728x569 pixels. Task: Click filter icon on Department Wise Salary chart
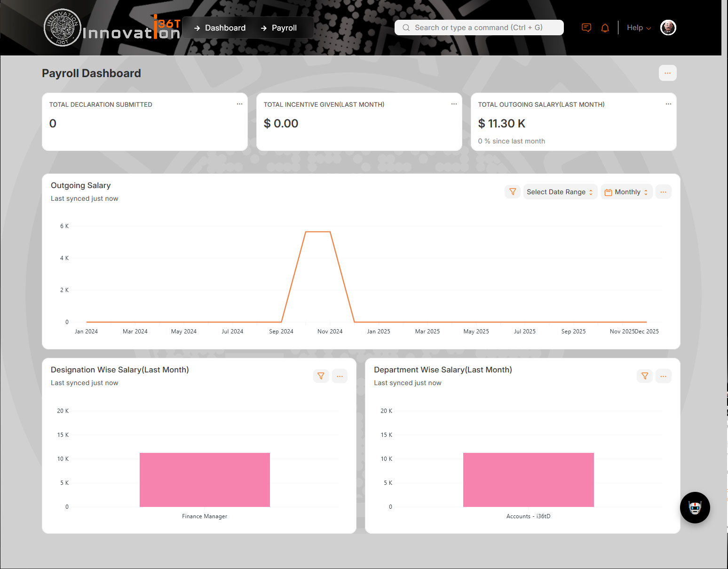(x=645, y=376)
